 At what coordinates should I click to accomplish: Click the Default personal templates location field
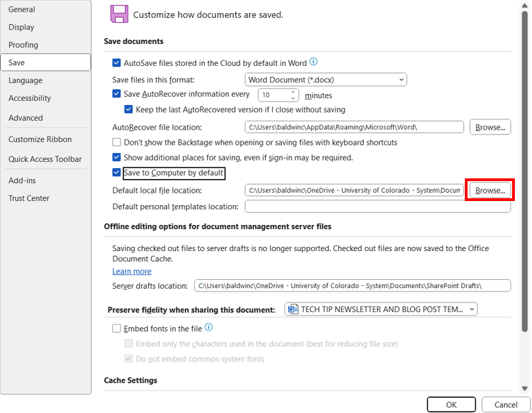[377, 206]
